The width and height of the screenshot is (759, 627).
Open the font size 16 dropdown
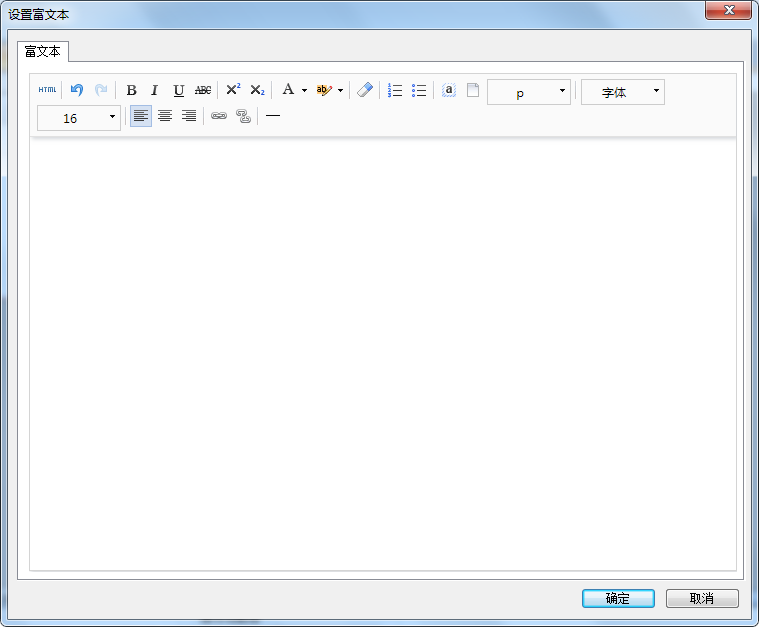tap(112, 118)
